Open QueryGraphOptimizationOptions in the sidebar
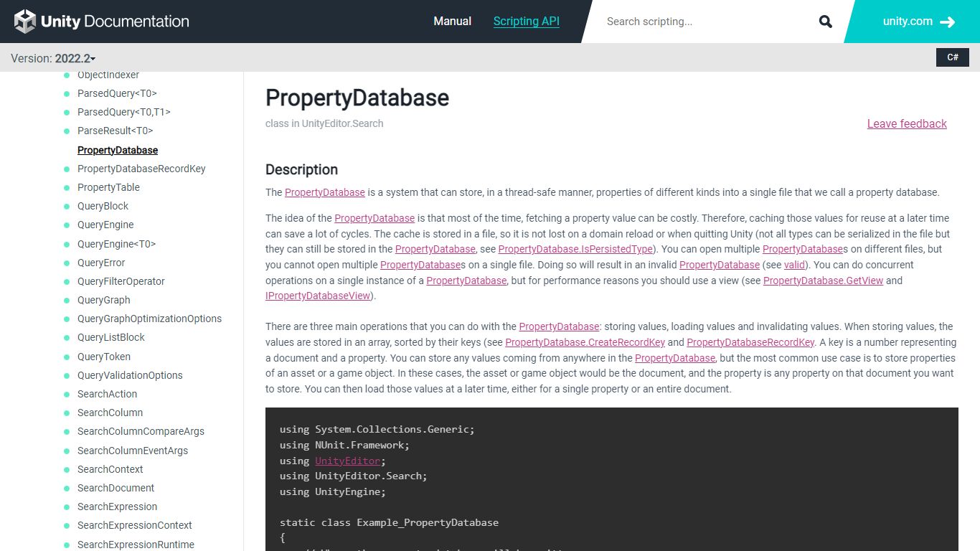Image resolution: width=980 pixels, height=551 pixels. coord(149,319)
